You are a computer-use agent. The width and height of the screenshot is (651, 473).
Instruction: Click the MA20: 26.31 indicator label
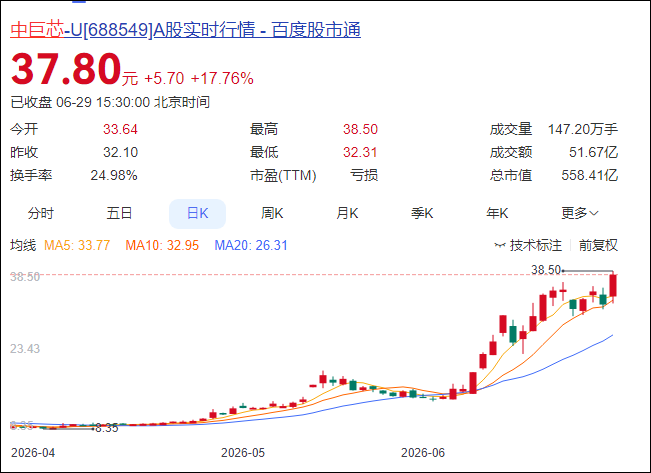(251, 245)
